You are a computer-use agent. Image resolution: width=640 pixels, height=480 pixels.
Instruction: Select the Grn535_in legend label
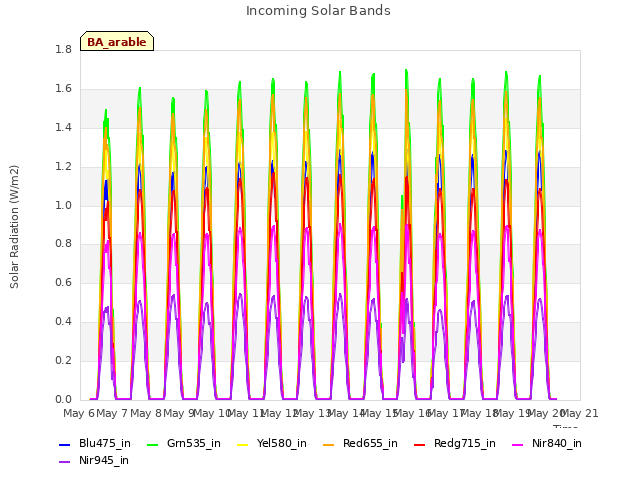coord(194,443)
